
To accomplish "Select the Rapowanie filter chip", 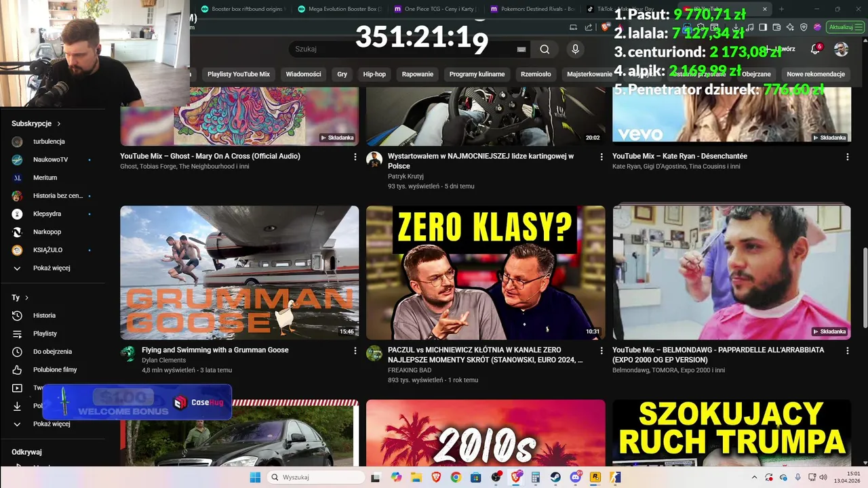I will click(418, 74).
